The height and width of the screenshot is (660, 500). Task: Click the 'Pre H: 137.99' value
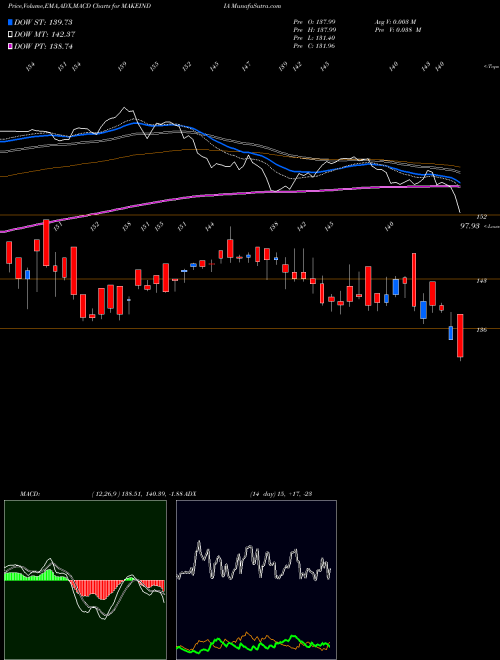pos(314,30)
